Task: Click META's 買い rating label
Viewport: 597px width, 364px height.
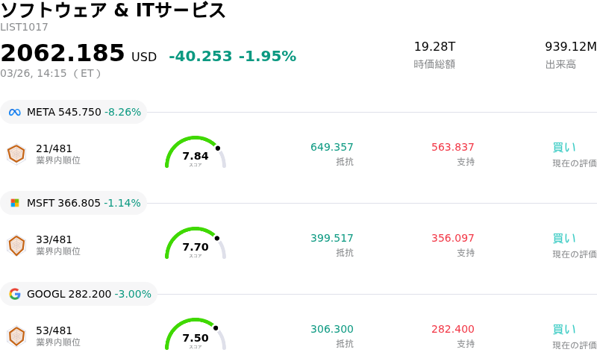Action: click(563, 148)
